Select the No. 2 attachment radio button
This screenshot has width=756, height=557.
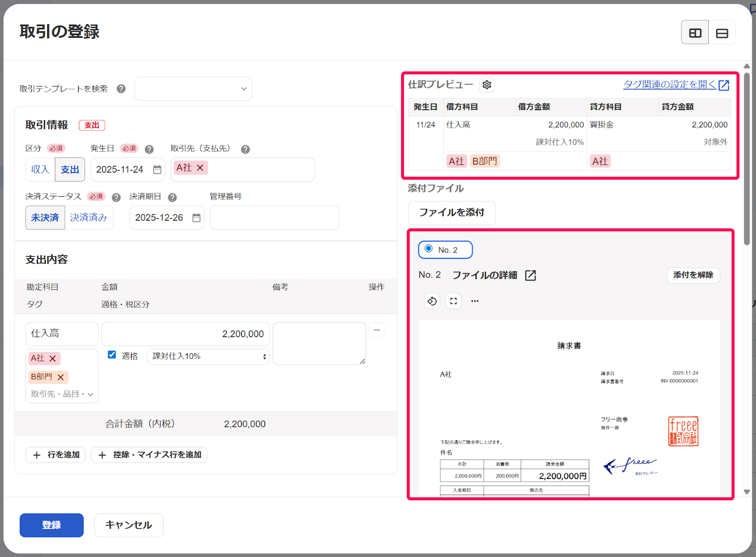pyautogui.click(x=429, y=249)
